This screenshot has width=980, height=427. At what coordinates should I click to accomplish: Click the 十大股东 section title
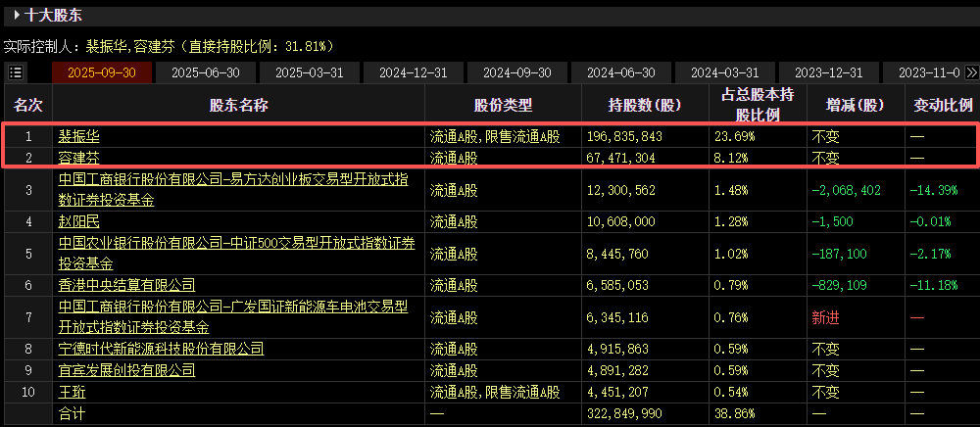pyautogui.click(x=53, y=15)
